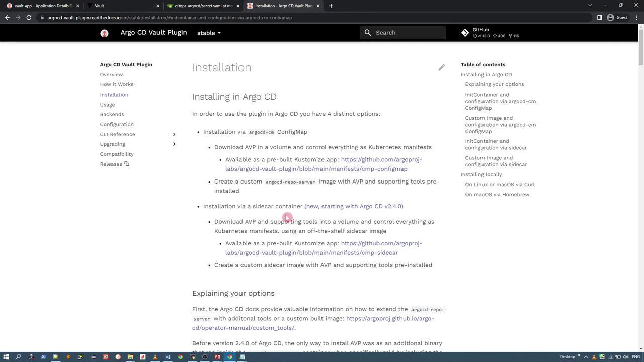Open Compatibility in the sidebar
644x362 pixels.
click(x=117, y=154)
